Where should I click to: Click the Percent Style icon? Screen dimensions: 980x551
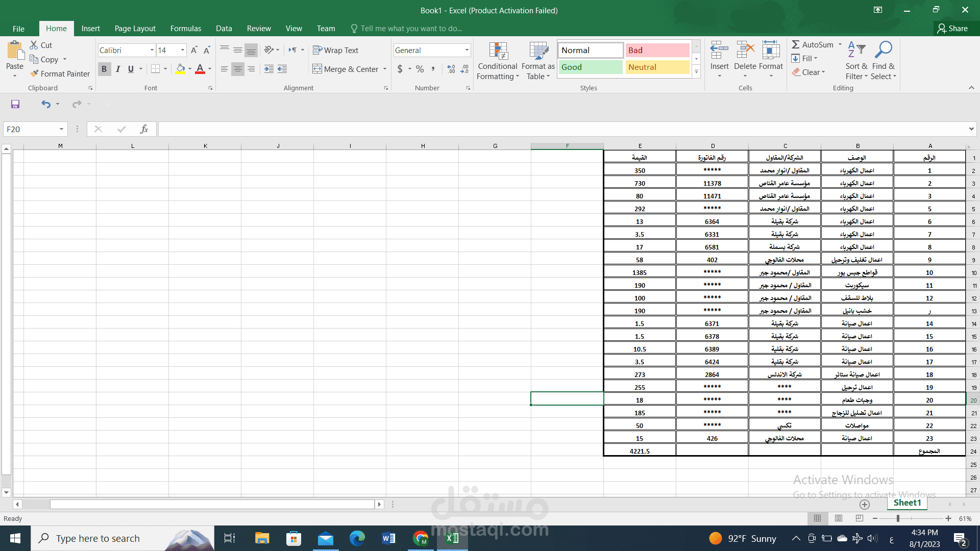(x=420, y=69)
